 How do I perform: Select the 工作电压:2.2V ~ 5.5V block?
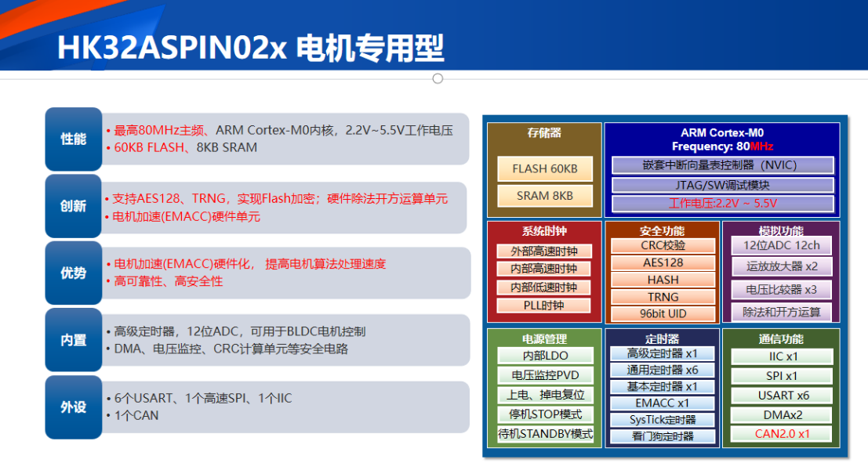(722, 204)
